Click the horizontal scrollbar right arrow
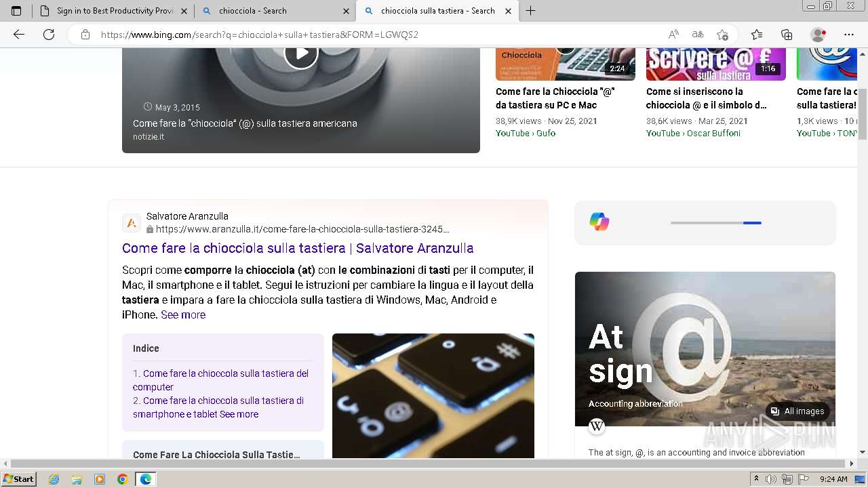The width and height of the screenshot is (868, 488). tap(852, 464)
